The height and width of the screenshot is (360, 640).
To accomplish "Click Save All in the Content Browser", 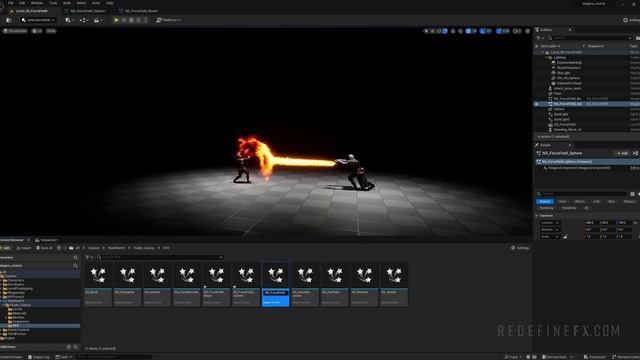I will click(x=44, y=248).
